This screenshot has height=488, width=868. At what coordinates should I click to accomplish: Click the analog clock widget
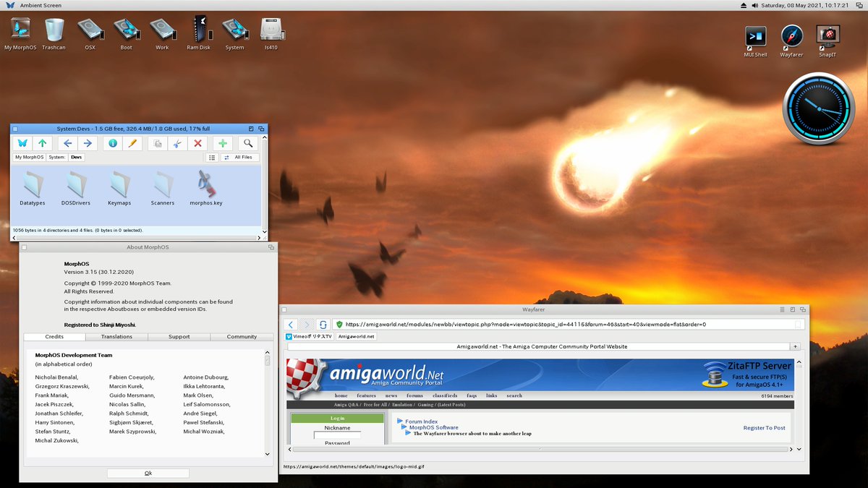819,108
